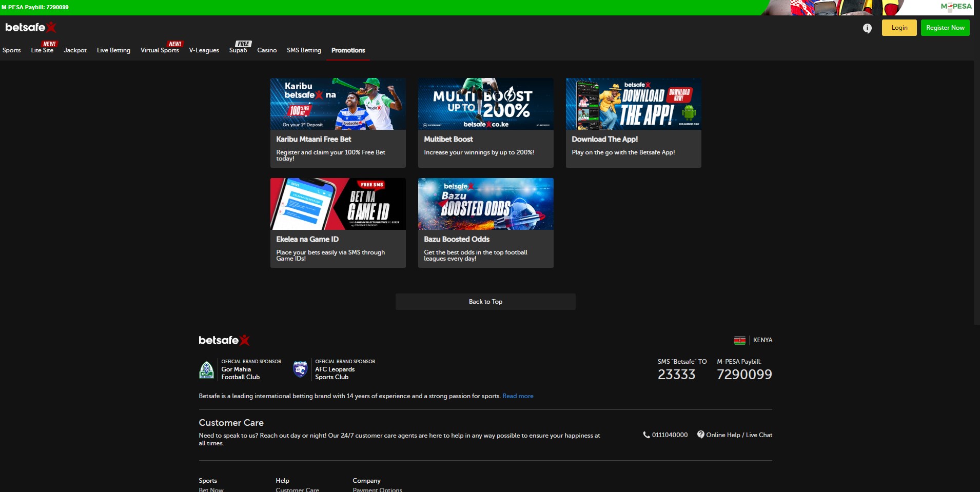Click the Download The App! title

[605, 139]
